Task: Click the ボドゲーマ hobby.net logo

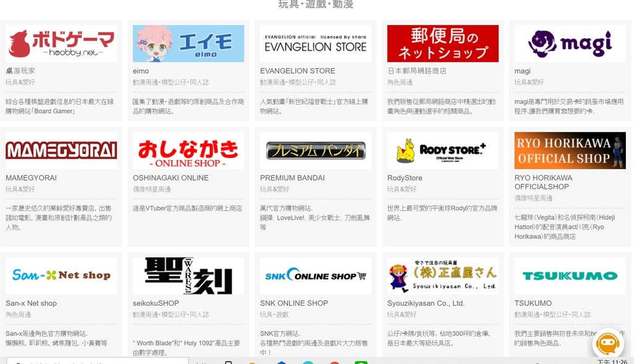Action: point(61,43)
